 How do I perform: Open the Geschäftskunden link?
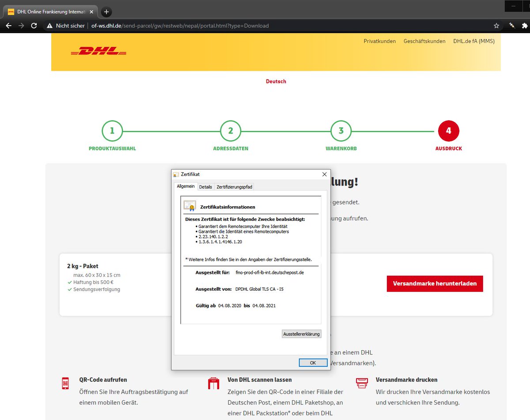(424, 41)
